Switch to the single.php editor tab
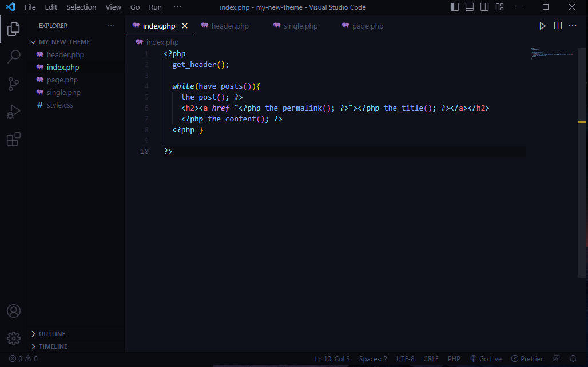The image size is (588, 367). [x=296, y=26]
